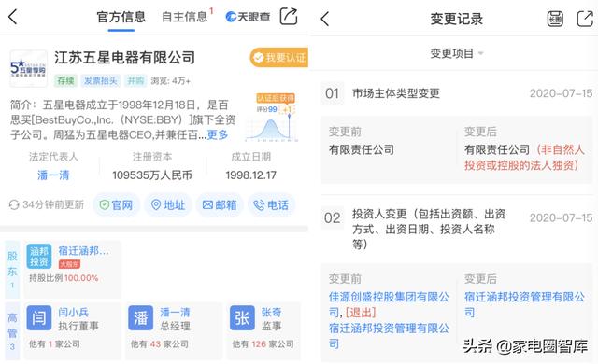Share the company info page
The height and width of the screenshot is (364, 598).
289,17
